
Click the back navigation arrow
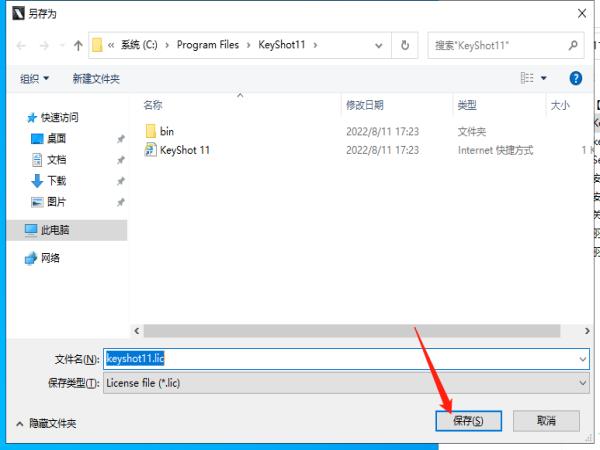click(x=21, y=46)
